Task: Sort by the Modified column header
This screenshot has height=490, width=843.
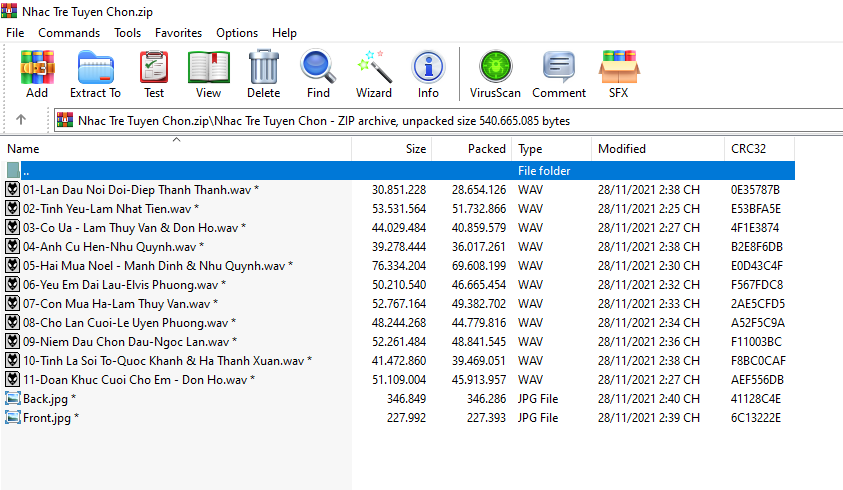Action: 658,149
